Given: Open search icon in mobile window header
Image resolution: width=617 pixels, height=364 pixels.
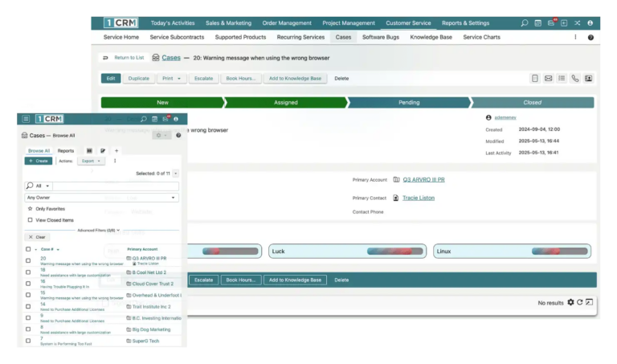Looking at the screenshot, I should pyautogui.click(x=144, y=119).
